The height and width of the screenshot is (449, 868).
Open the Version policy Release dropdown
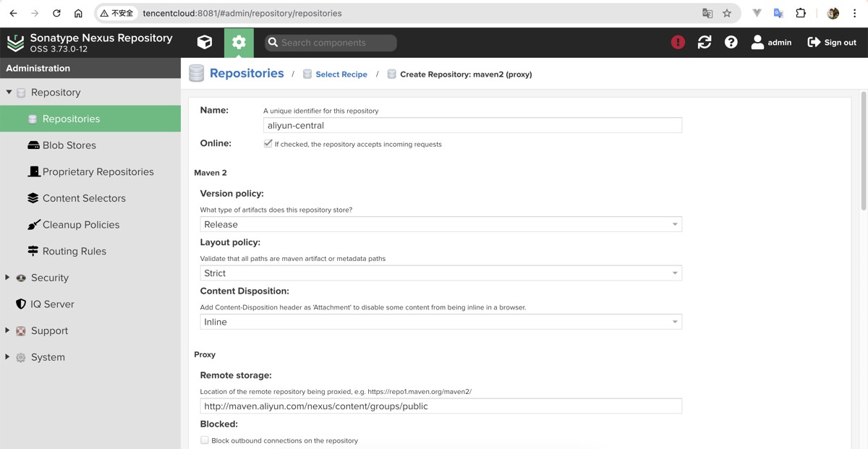click(x=441, y=225)
